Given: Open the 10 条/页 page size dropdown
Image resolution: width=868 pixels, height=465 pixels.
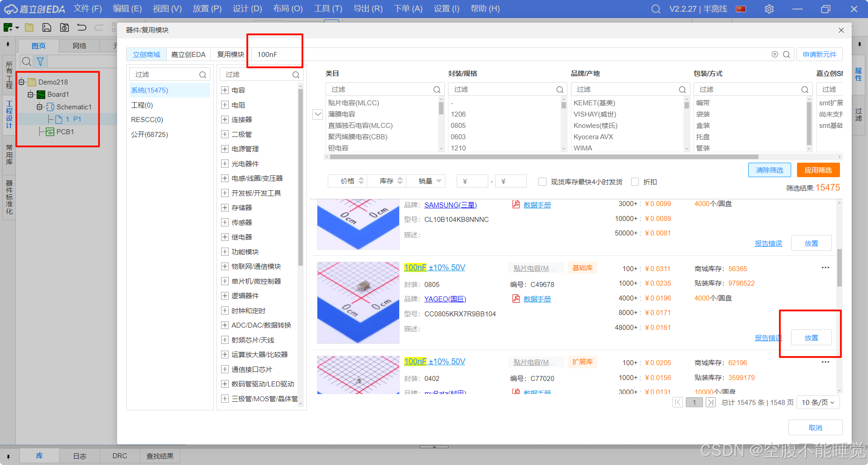Looking at the screenshot, I should coord(818,402).
